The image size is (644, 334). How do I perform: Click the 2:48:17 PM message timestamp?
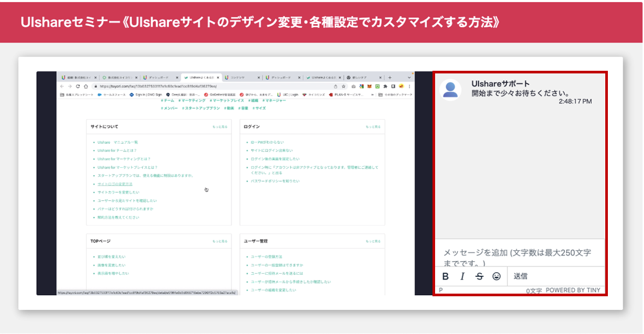(x=575, y=101)
